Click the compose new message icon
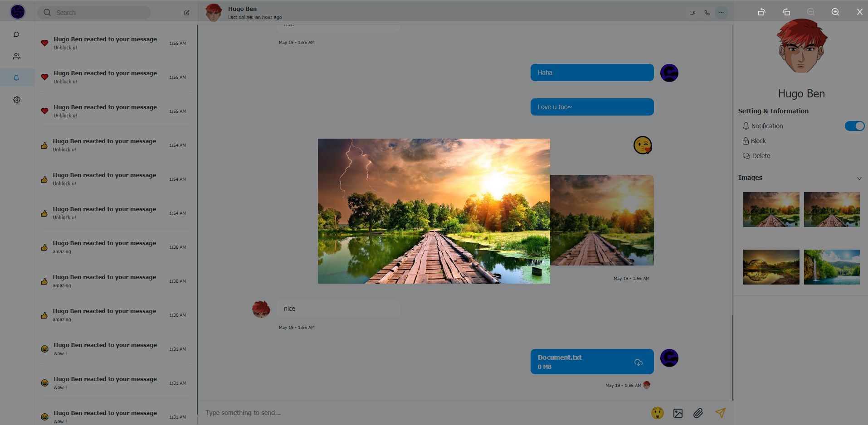 tap(186, 13)
